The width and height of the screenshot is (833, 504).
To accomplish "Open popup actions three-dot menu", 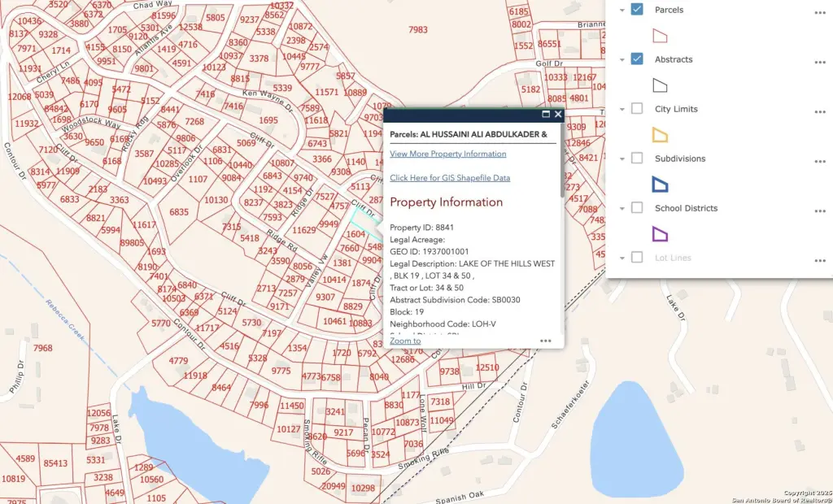I will click(x=545, y=341).
